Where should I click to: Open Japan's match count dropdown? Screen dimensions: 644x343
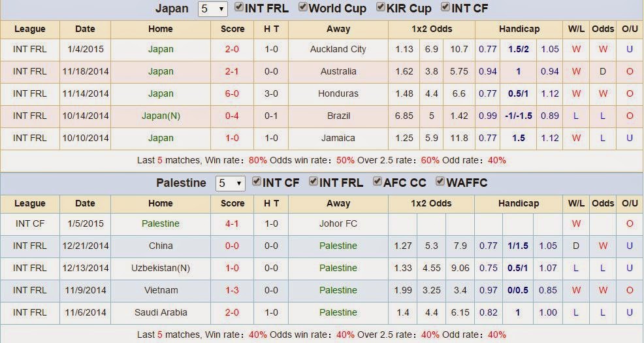click(x=212, y=8)
